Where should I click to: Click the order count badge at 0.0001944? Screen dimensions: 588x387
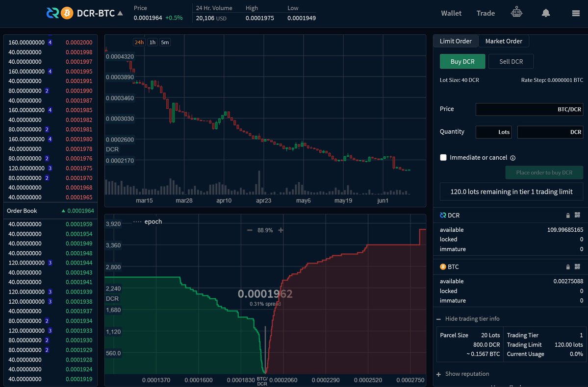click(x=50, y=263)
